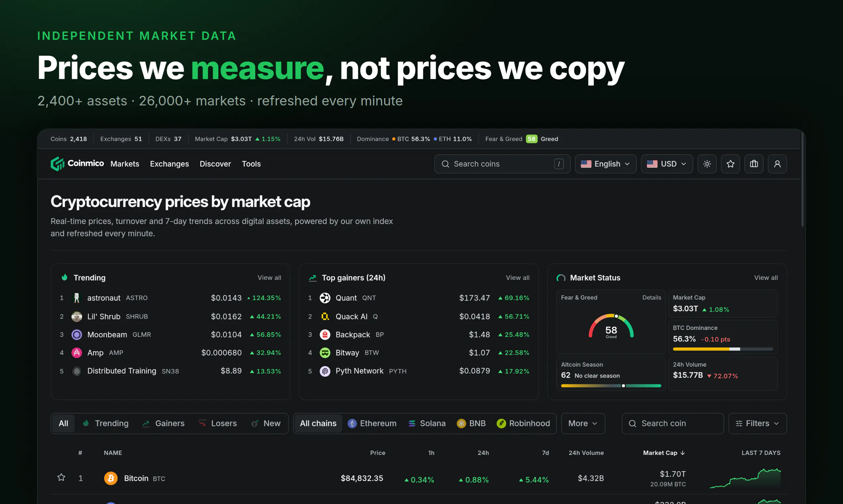Click the magnifier icon in Search coins
The width and height of the screenshot is (843, 504).
(x=445, y=164)
